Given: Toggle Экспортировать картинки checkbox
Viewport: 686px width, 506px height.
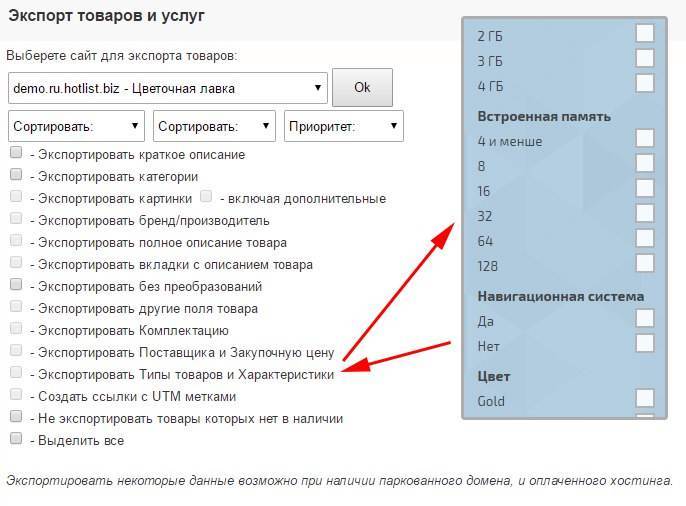Looking at the screenshot, I should click(x=16, y=198).
